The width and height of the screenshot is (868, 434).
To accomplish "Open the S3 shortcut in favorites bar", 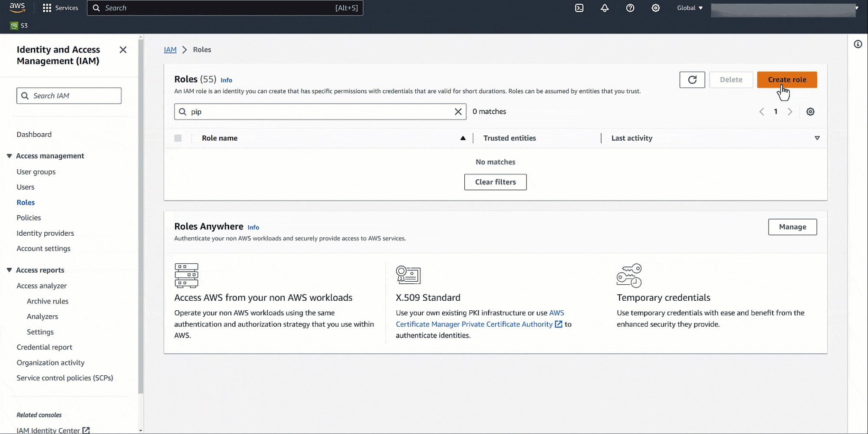I will [19, 26].
